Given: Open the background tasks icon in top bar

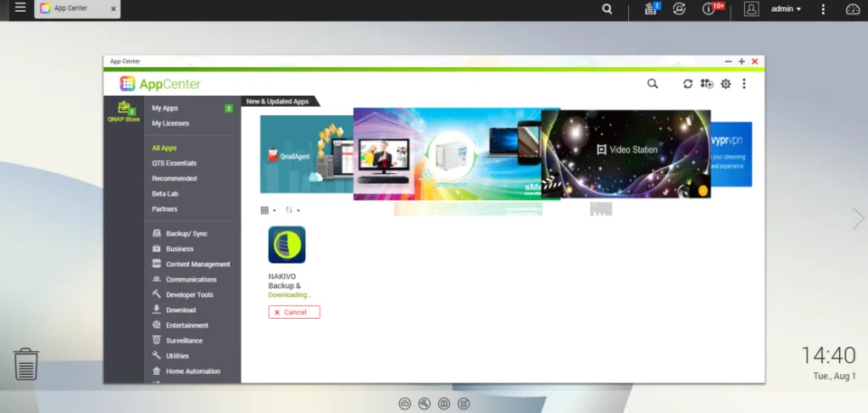Looking at the screenshot, I should coord(651,8).
